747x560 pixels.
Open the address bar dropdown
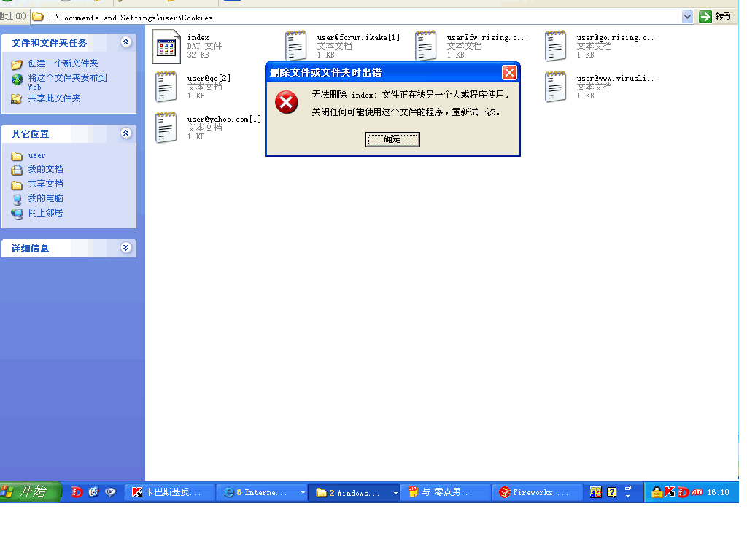pos(687,17)
